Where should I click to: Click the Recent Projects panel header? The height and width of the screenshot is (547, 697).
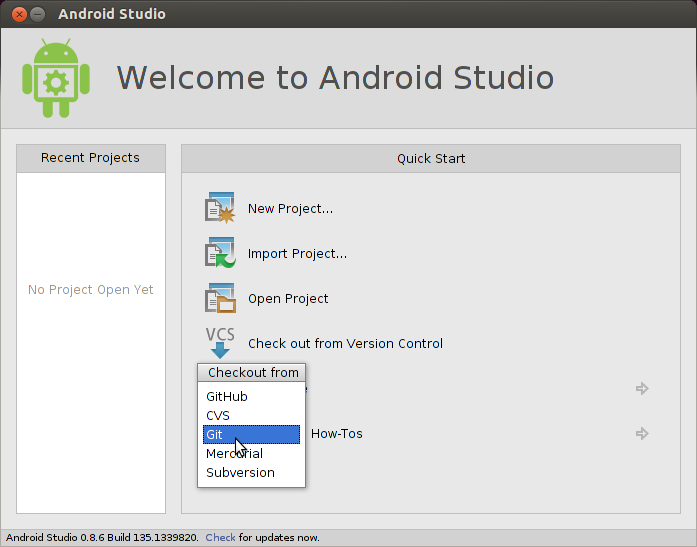point(90,158)
